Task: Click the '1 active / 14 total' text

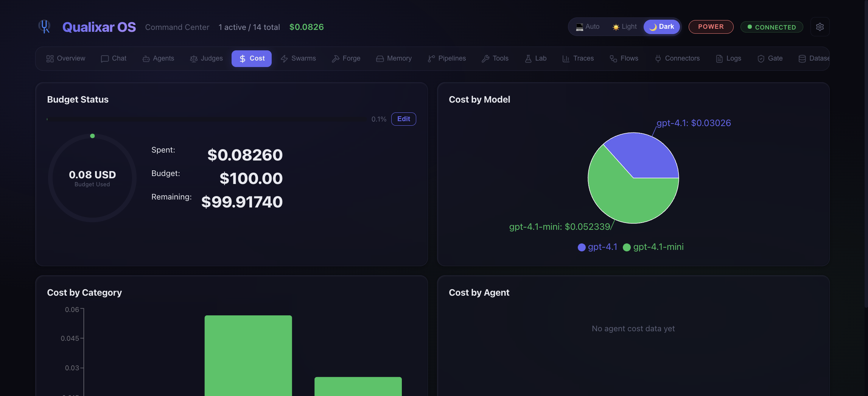Action: click(249, 27)
